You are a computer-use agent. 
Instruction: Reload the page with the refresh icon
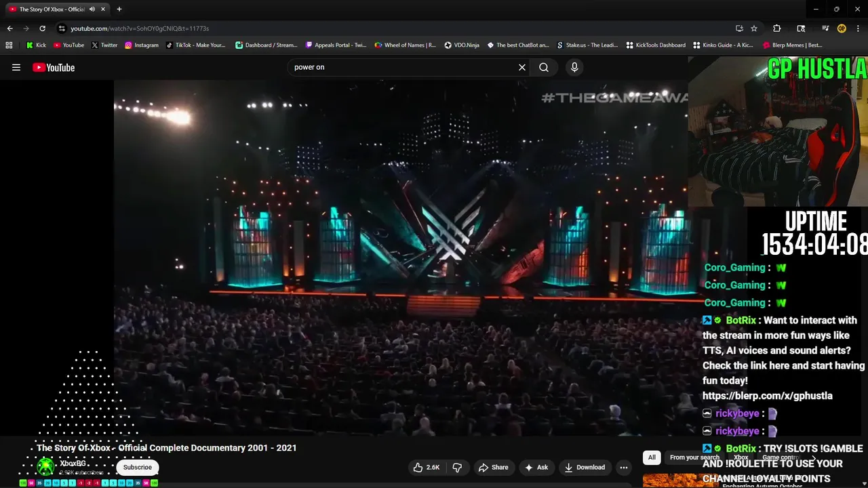42,28
